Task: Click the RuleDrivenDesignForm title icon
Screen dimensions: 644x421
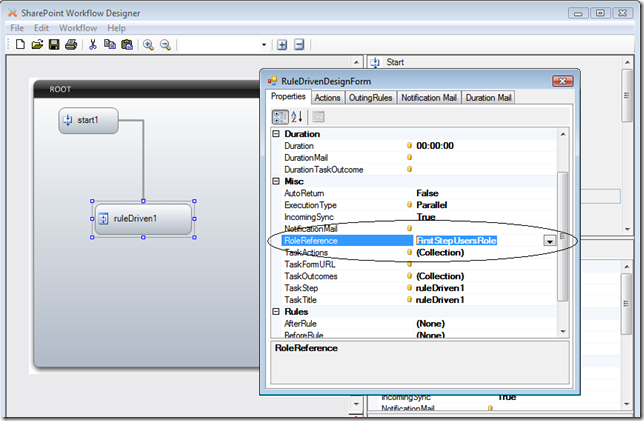Action: click(272, 81)
